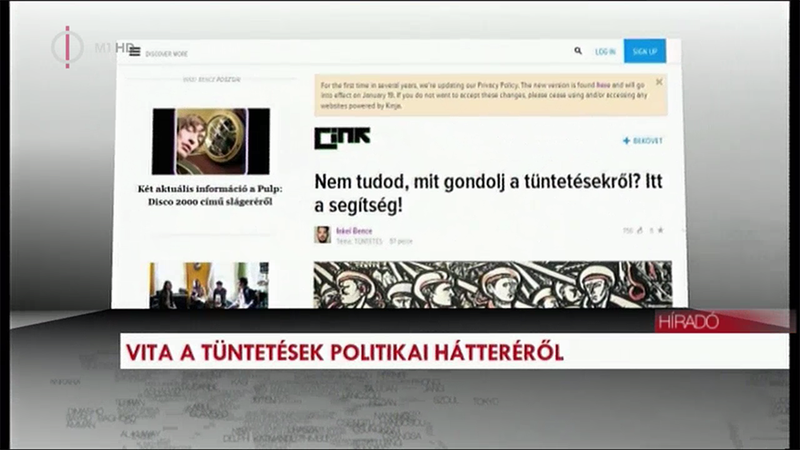This screenshot has height=450, width=800.
Task: Click the thumbs-up like icon
Action: [640, 231]
